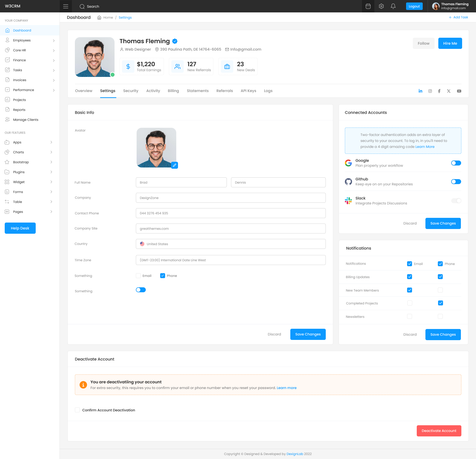Image resolution: width=476 pixels, height=459 pixels.
Task: Click the Hire Me button
Action: [x=450, y=43]
